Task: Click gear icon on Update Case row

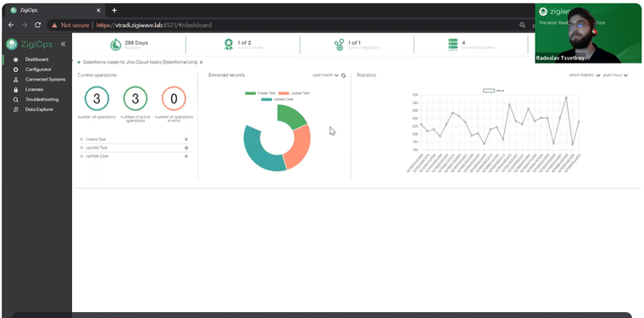Action: [186, 156]
